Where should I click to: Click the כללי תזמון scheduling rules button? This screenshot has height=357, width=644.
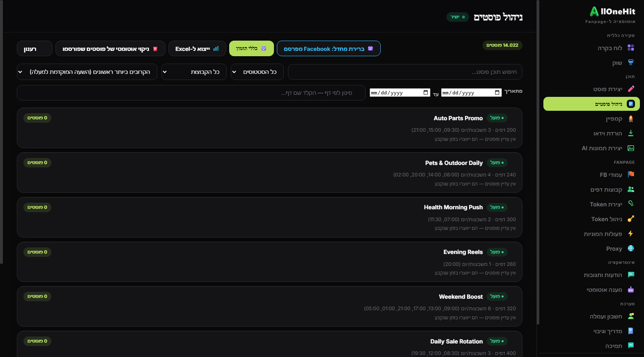click(251, 48)
